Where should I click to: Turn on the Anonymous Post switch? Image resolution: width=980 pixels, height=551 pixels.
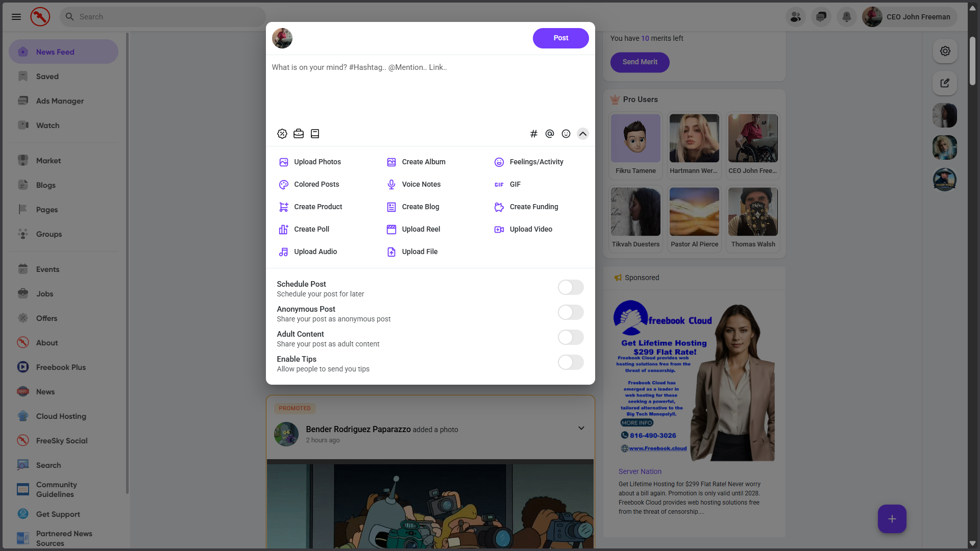pos(570,312)
